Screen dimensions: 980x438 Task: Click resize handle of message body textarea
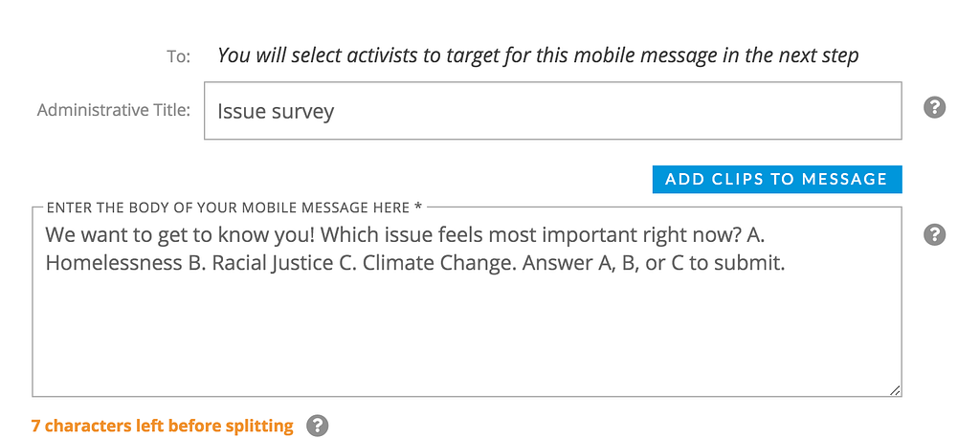click(x=895, y=389)
